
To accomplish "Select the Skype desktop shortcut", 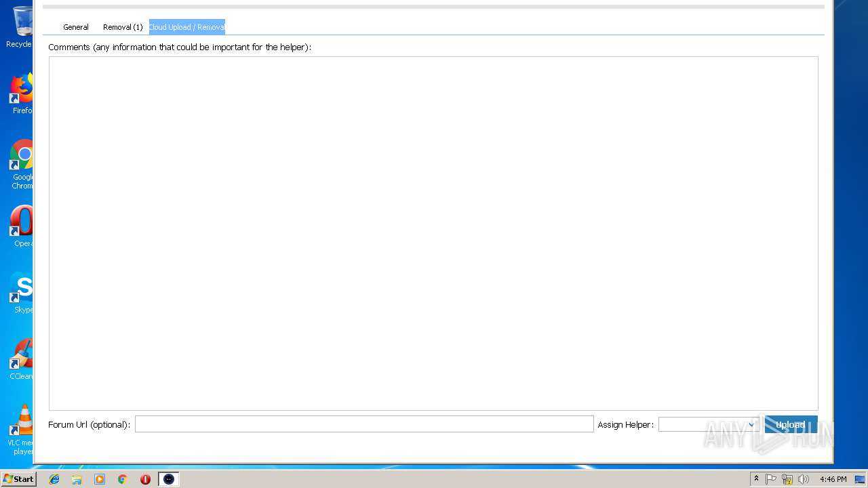I will [20, 293].
